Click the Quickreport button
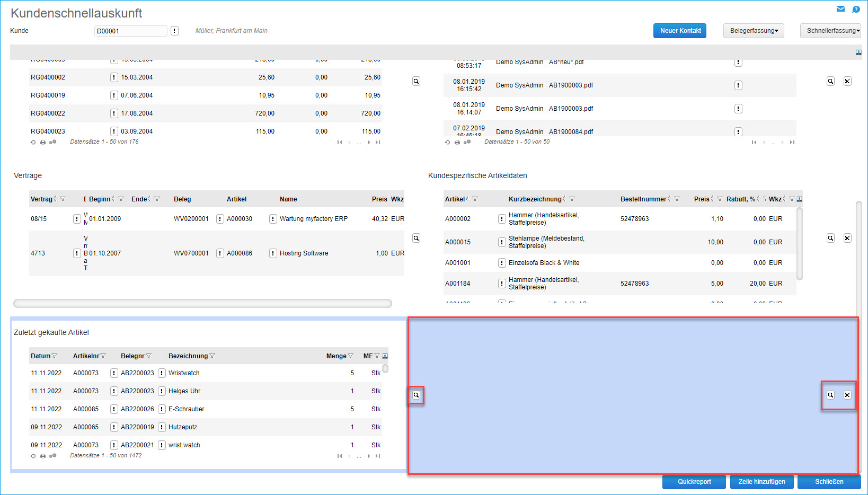The height and width of the screenshot is (495, 868). click(694, 482)
